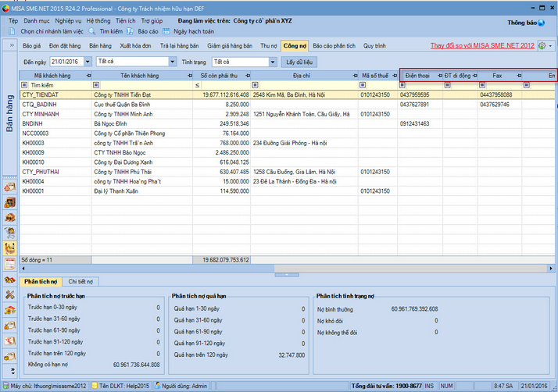
Task: Select the CTY_TIENDAT customer row
Action: click(287, 94)
